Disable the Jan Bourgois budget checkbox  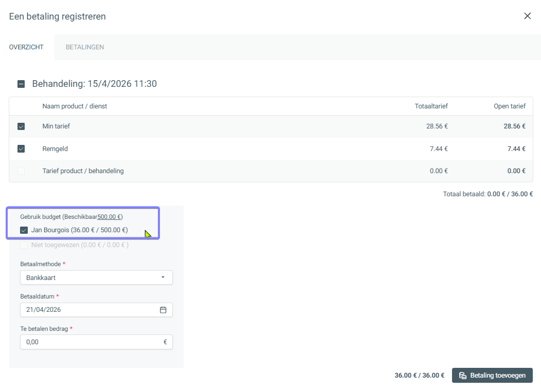[x=24, y=230]
